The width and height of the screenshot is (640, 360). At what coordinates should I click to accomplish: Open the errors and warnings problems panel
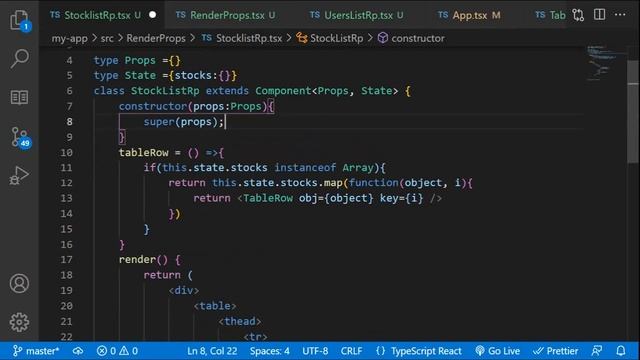pyautogui.click(x=117, y=351)
